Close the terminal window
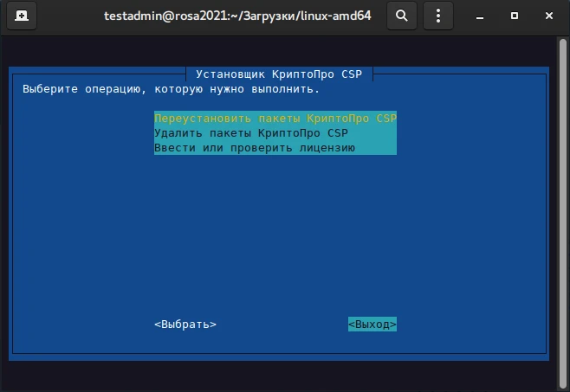This screenshot has width=570, height=392. click(x=549, y=16)
